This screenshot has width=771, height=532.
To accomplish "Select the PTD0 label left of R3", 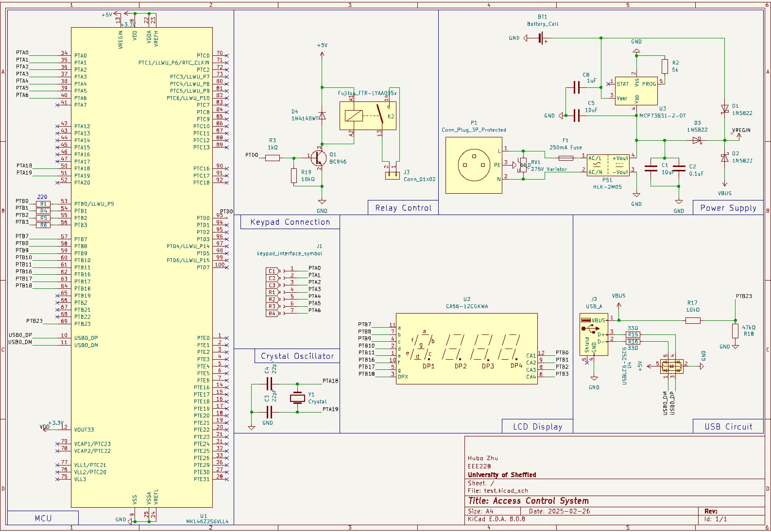I will [252, 155].
